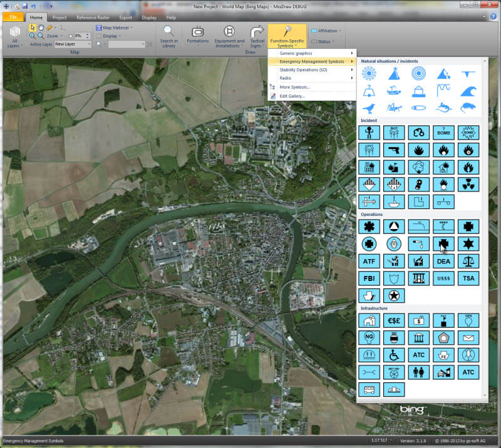Open the Tactical Signs dropdown
This screenshot has width=501, height=448.
click(257, 37)
